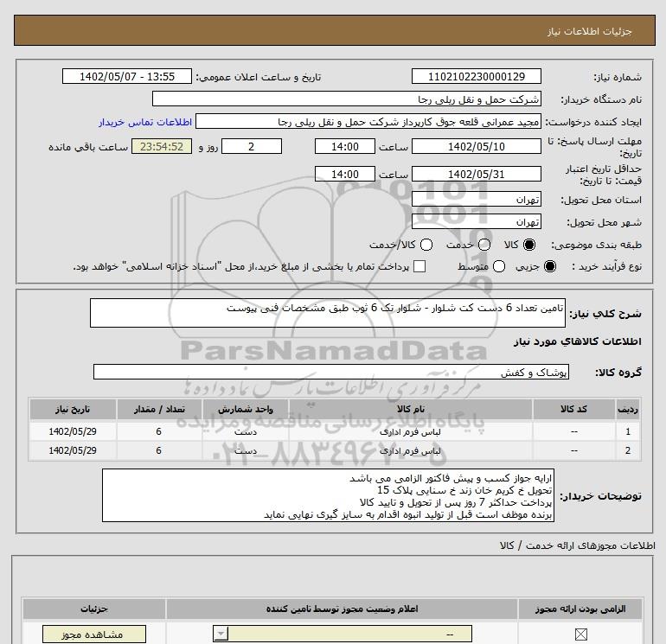Click header جزئیات اطلاعات نیاز
Viewport: 666px width, 644px height.
click(x=590, y=31)
